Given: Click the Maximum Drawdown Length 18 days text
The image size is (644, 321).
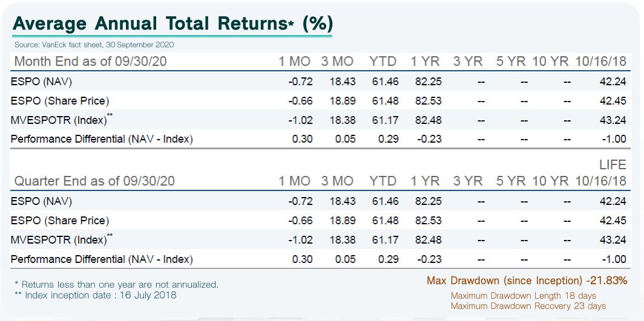Looking at the screenshot, I should (524, 296).
